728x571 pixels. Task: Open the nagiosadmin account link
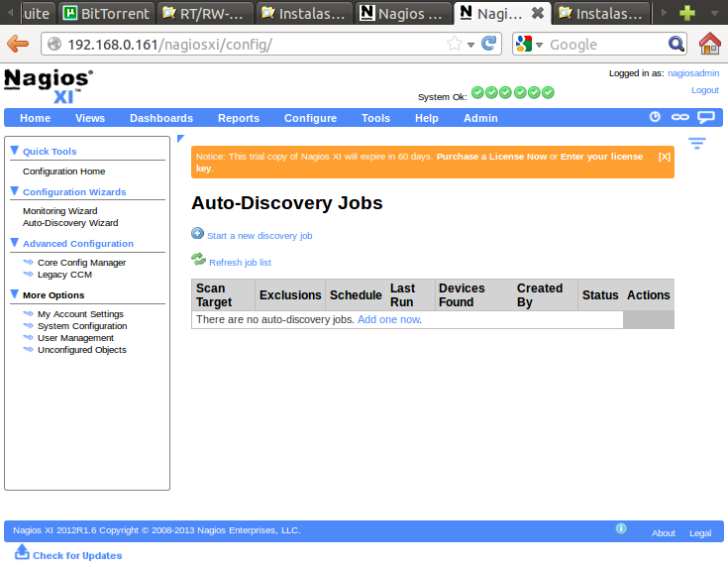[x=693, y=73]
